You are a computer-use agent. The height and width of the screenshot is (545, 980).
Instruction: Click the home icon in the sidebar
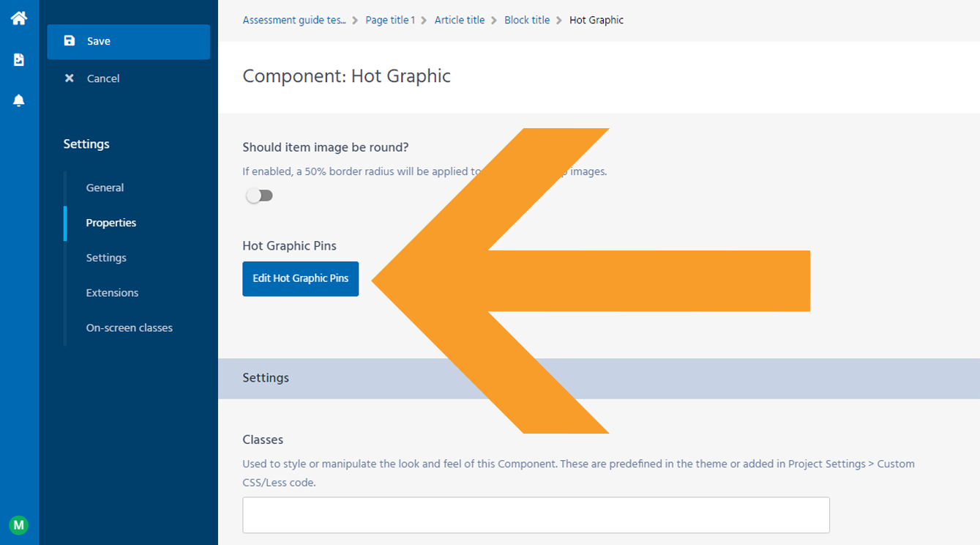(x=19, y=18)
